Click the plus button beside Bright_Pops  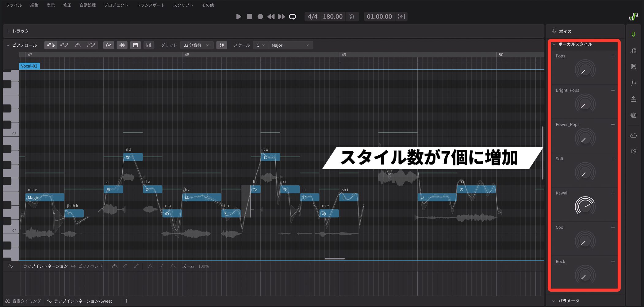point(613,90)
